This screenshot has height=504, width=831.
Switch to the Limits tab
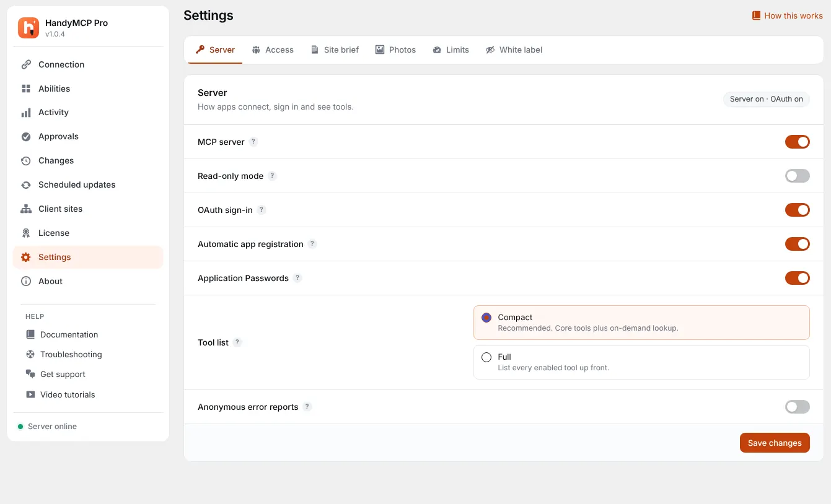[451, 50]
